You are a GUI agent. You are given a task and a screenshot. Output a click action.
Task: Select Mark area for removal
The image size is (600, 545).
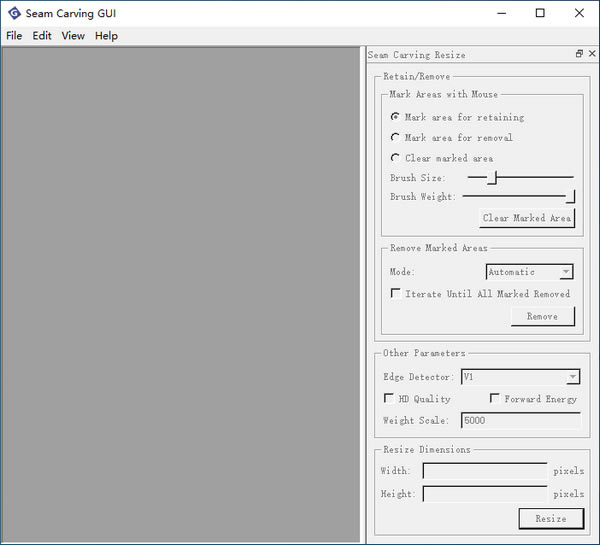(452, 138)
